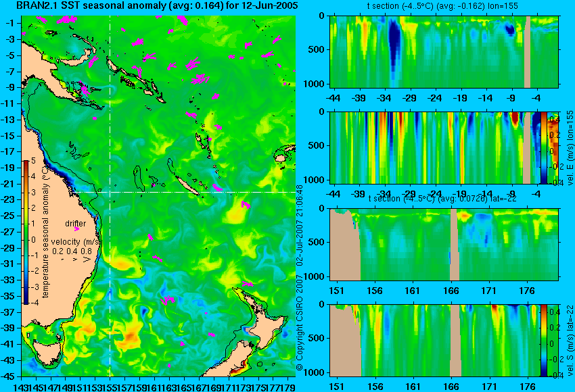Viewport: 575px width, 392px height.
Task: Click 'temperature seasonal anomaly (°C)' vertical label
Action: 45,232
